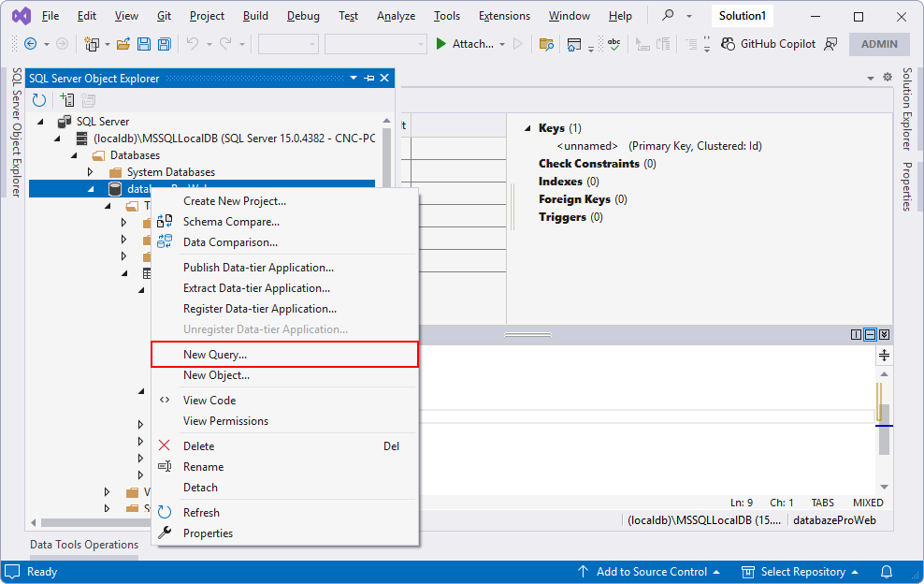Toggle the TABS indicator in the status bar

[x=822, y=503]
